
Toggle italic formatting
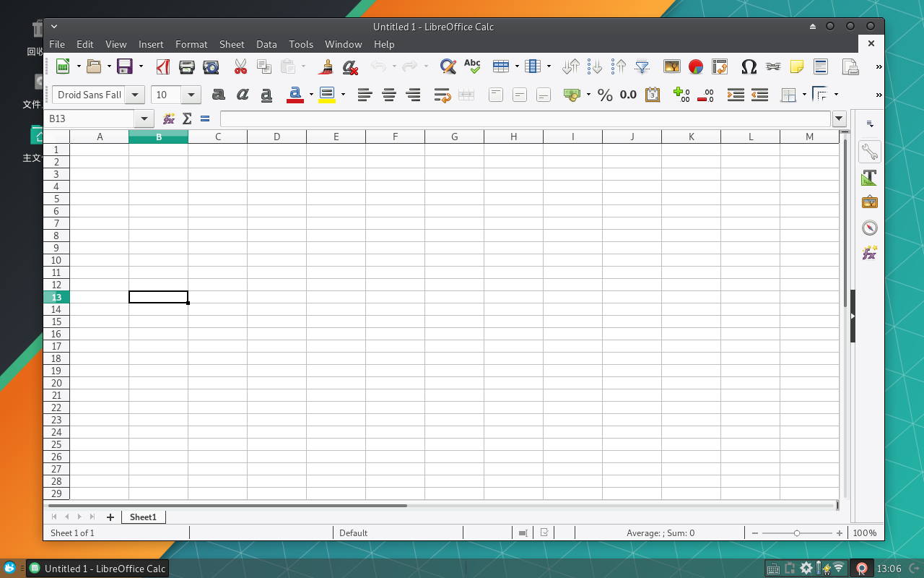243,95
